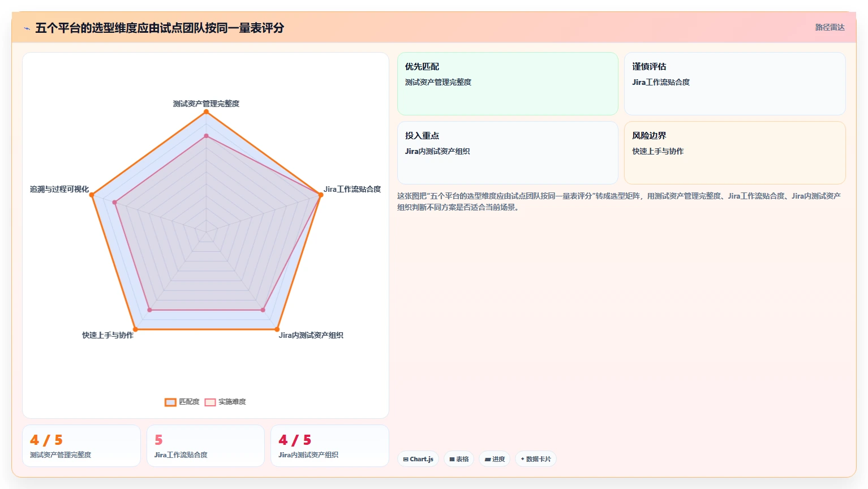Select the Chart.js tag

click(x=418, y=459)
